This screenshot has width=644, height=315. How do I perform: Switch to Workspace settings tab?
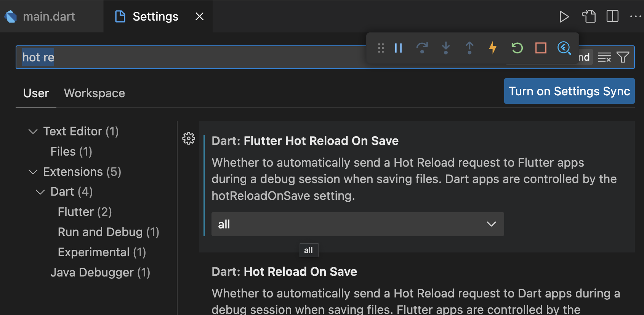95,93
